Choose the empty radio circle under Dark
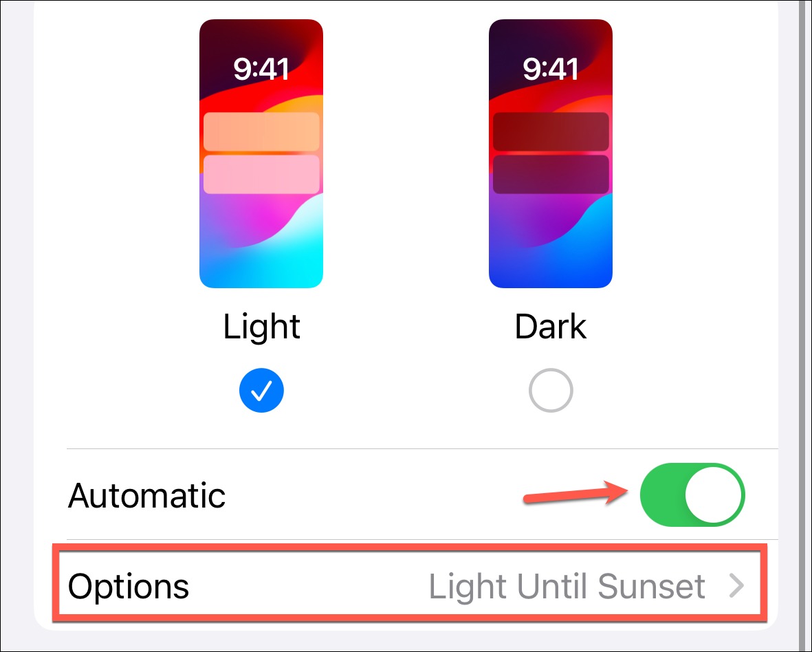This screenshot has height=652, width=812. [551, 391]
